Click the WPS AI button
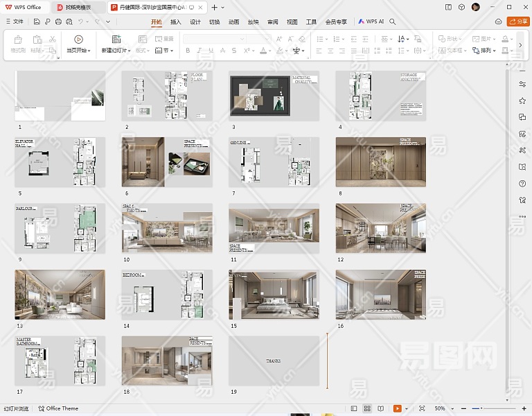The width and height of the screenshot is (532, 416). pyautogui.click(x=371, y=21)
